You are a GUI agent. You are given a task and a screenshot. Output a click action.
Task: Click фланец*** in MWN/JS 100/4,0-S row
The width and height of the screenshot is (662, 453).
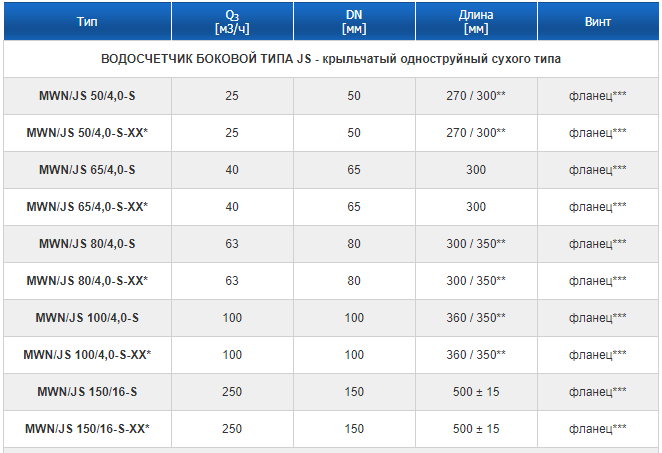click(x=598, y=318)
